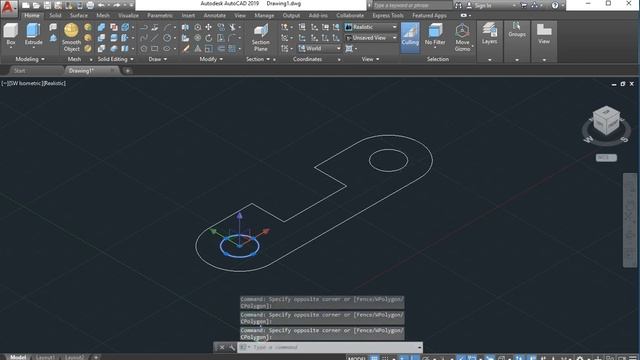Viewport: 640px width, 360px height.
Task: Open the Realistic visual style dropdown
Action: click(x=371, y=27)
